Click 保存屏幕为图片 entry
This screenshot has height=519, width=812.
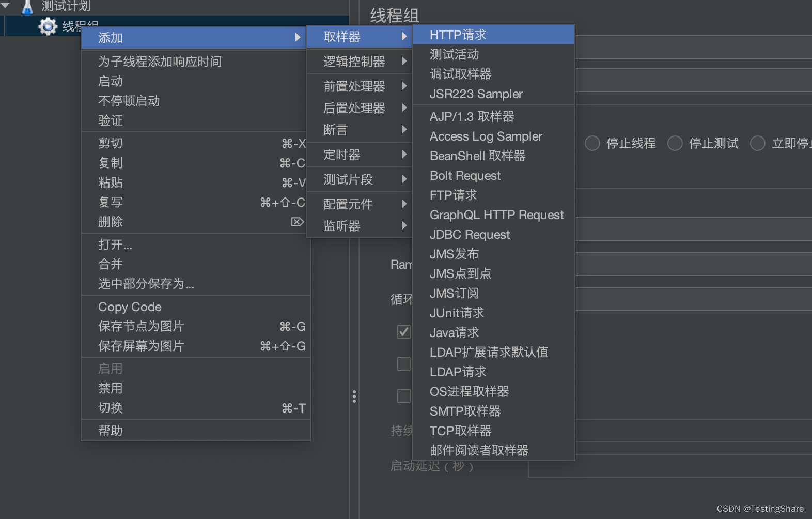(196, 346)
